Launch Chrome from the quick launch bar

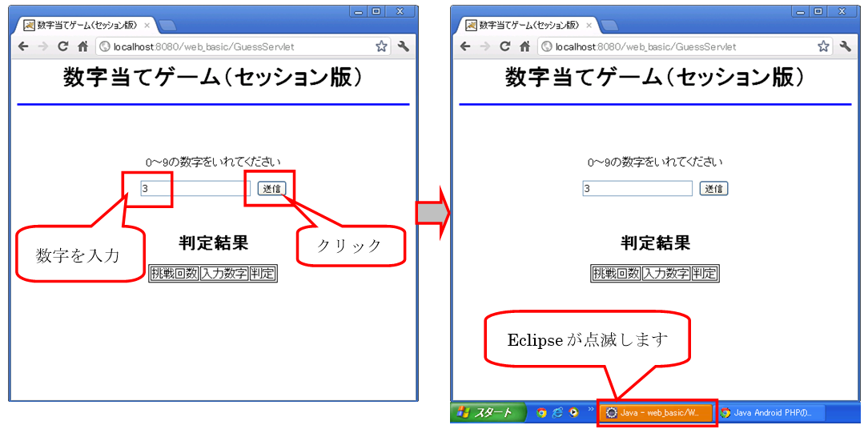[x=541, y=413]
